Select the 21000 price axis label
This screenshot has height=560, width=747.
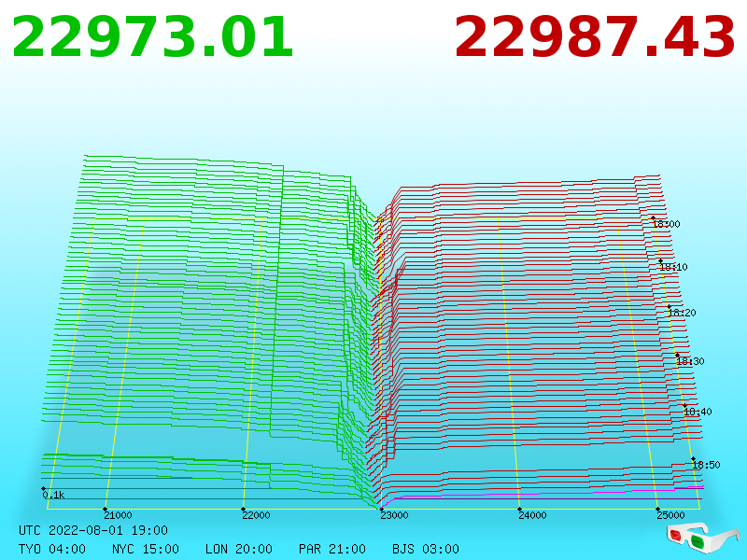[118, 515]
